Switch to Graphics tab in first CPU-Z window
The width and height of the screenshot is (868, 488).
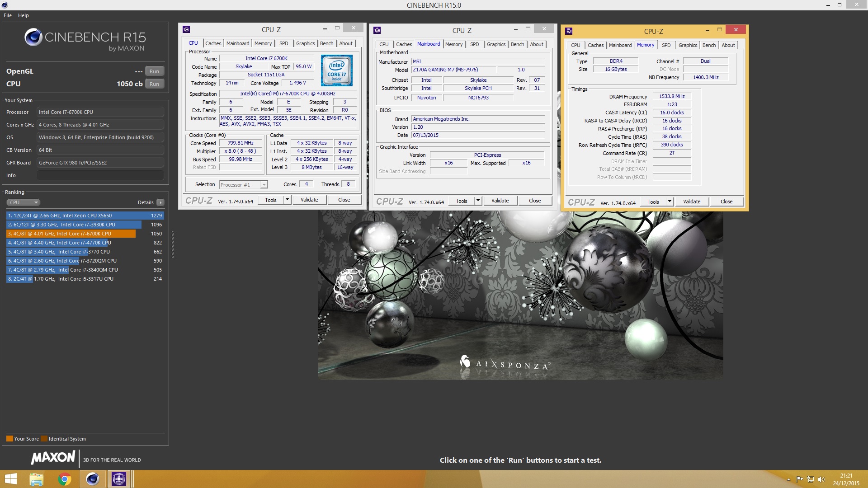(x=306, y=43)
